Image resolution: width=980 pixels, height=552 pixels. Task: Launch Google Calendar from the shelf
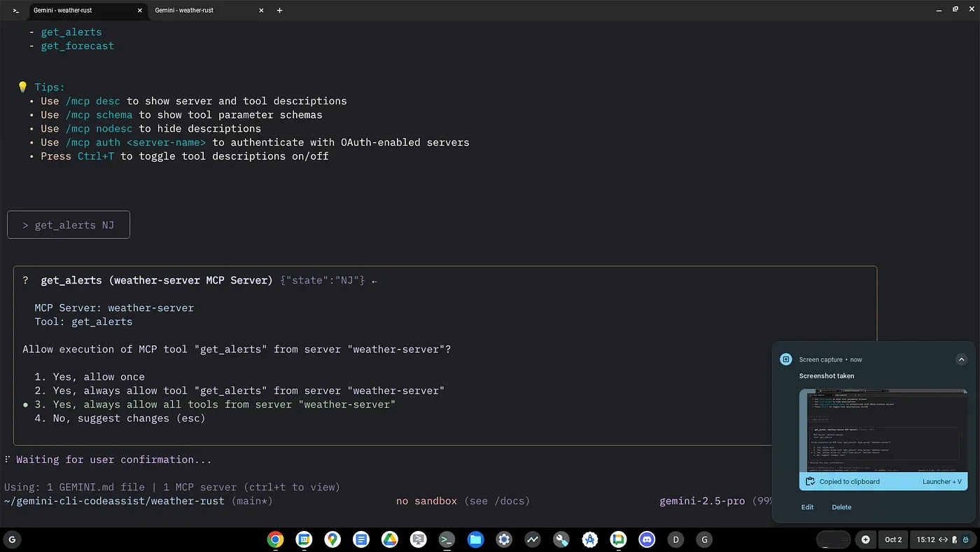click(304, 539)
